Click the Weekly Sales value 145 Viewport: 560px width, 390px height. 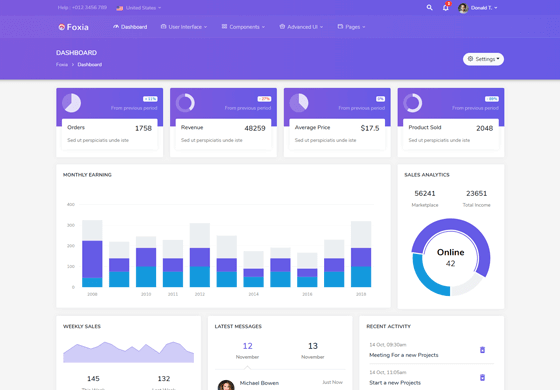tap(93, 379)
